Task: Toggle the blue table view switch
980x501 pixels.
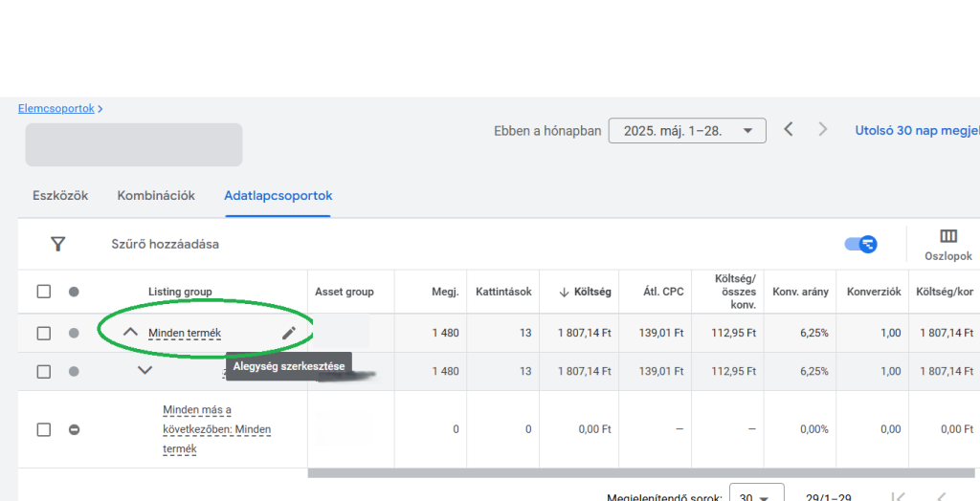Action: coord(860,244)
